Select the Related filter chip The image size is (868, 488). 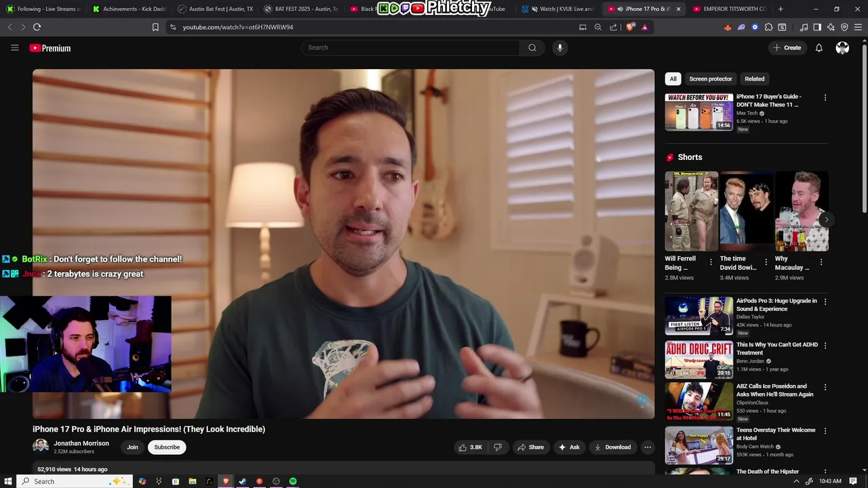(754, 79)
